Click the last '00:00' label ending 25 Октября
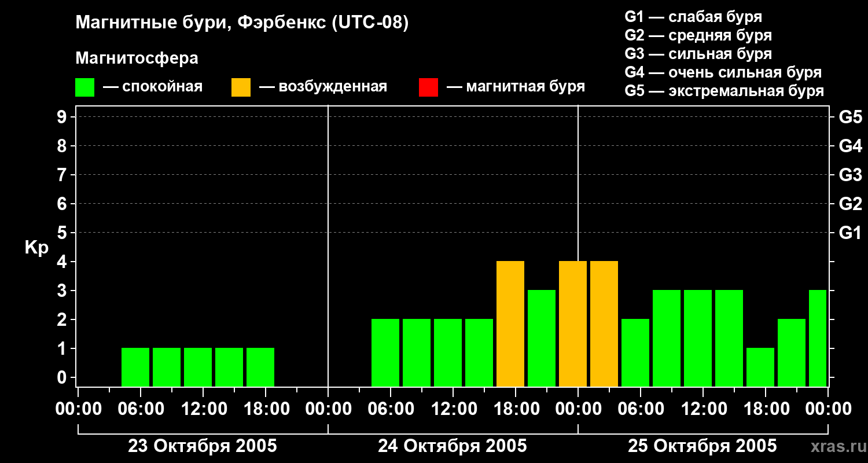Viewport: 868px width, 463px height. click(x=828, y=409)
